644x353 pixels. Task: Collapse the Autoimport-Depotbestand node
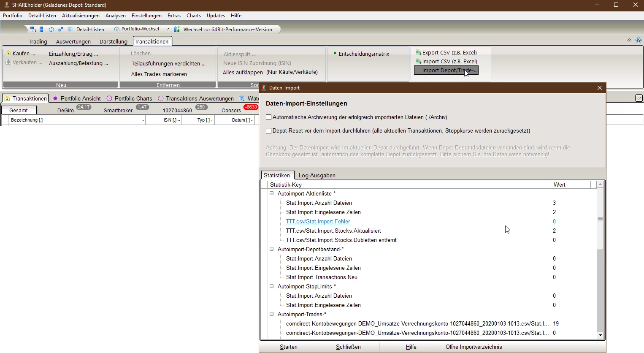[x=272, y=250]
